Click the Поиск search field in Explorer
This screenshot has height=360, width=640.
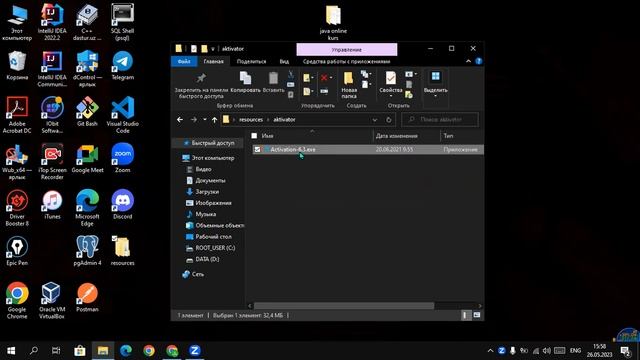[x=440, y=120]
